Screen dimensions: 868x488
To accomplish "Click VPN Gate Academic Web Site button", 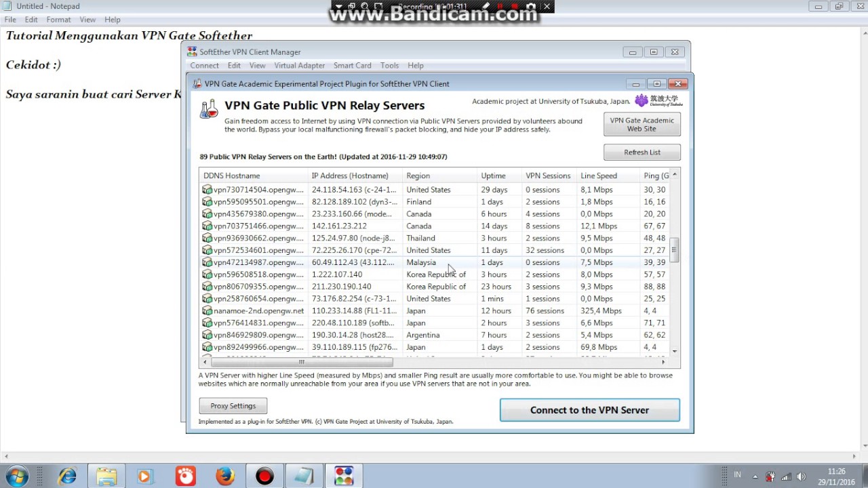I will pyautogui.click(x=642, y=124).
